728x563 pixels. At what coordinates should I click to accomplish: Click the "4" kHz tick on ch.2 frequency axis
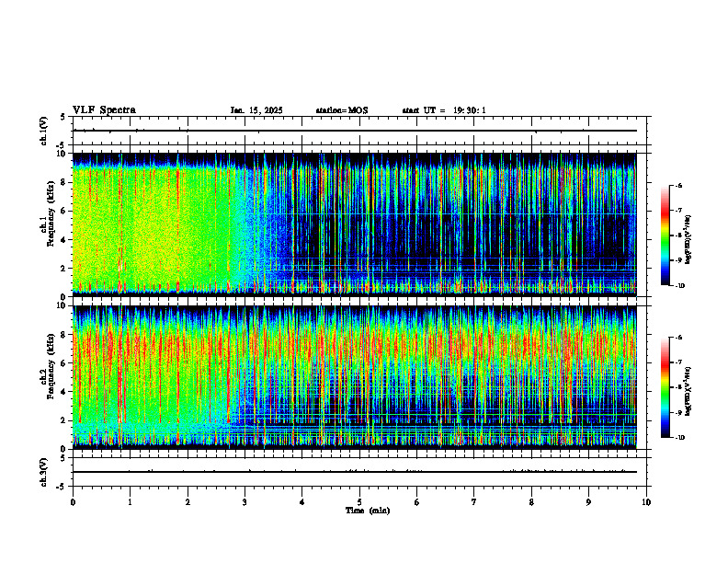tap(64, 392)
